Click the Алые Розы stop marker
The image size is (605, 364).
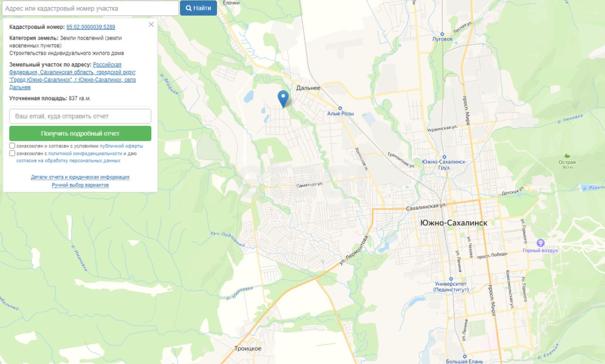(x=340, y=108)
